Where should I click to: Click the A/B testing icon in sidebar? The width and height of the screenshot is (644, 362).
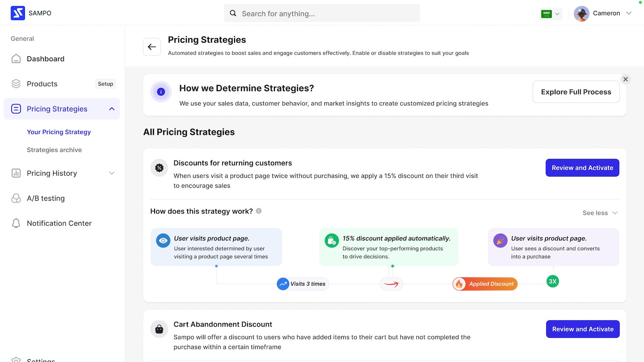16,198
